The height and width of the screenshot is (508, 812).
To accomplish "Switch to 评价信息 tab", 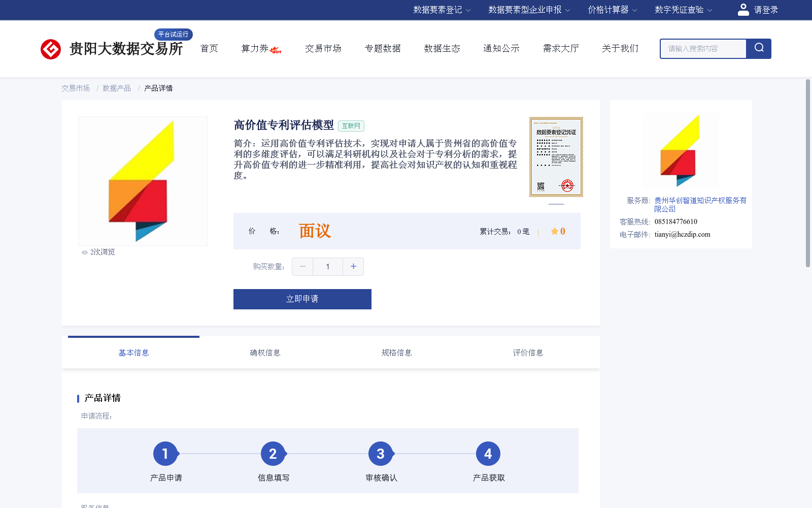I will (528, 353).
